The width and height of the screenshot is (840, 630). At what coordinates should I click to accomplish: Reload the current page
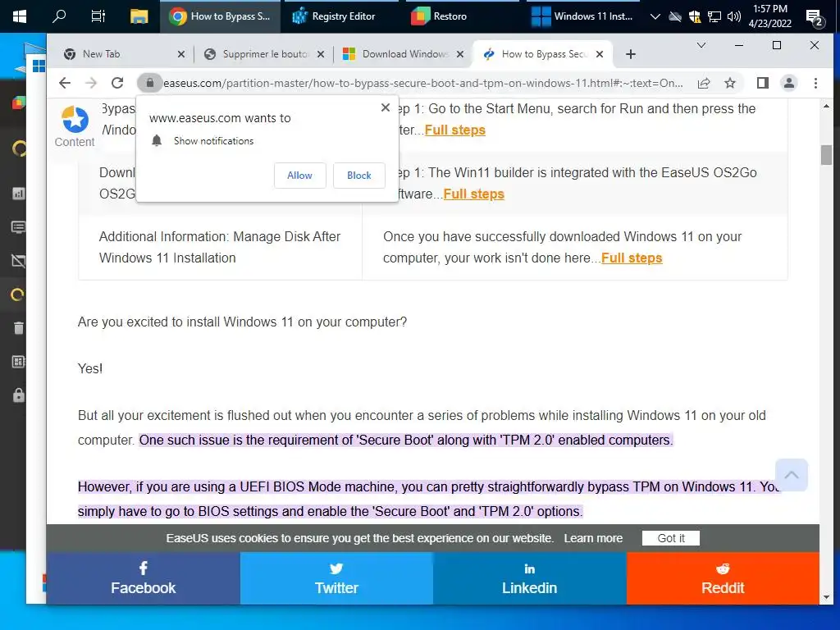tap(117, 83)
